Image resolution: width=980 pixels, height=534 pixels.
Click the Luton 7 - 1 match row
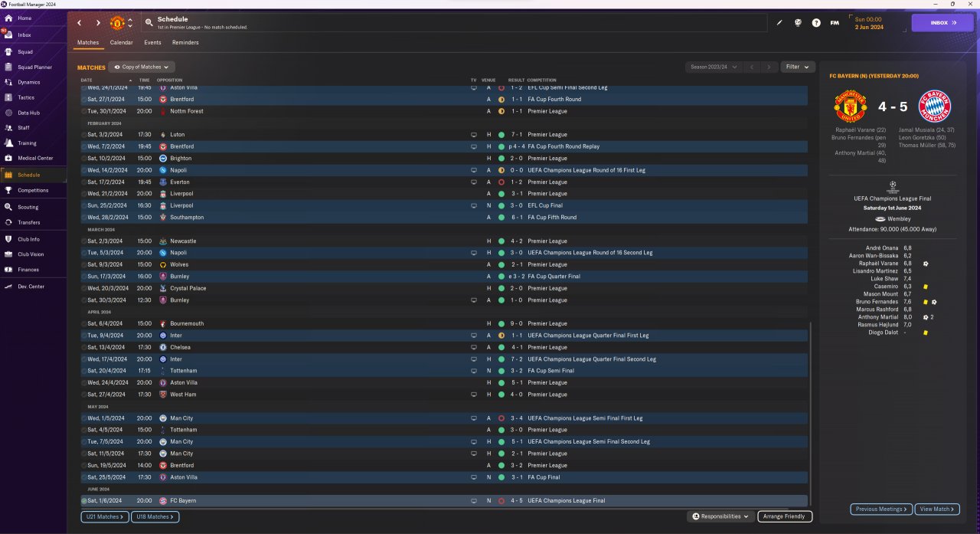click(x=444, y=135)
